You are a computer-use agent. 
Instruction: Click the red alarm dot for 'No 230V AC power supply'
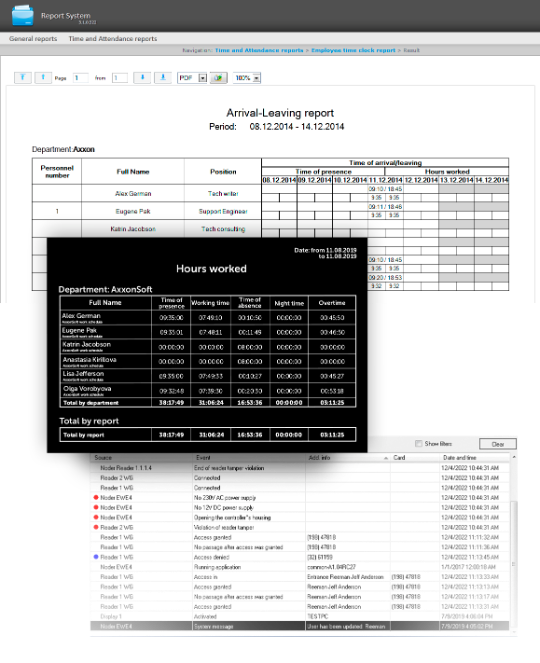(x=96, y=497)
